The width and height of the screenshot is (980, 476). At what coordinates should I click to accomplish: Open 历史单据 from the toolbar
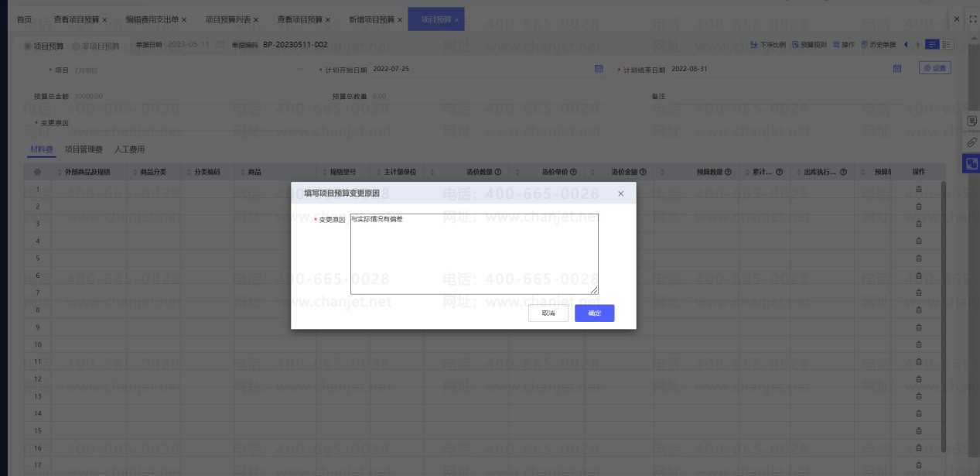pos(878,45)
